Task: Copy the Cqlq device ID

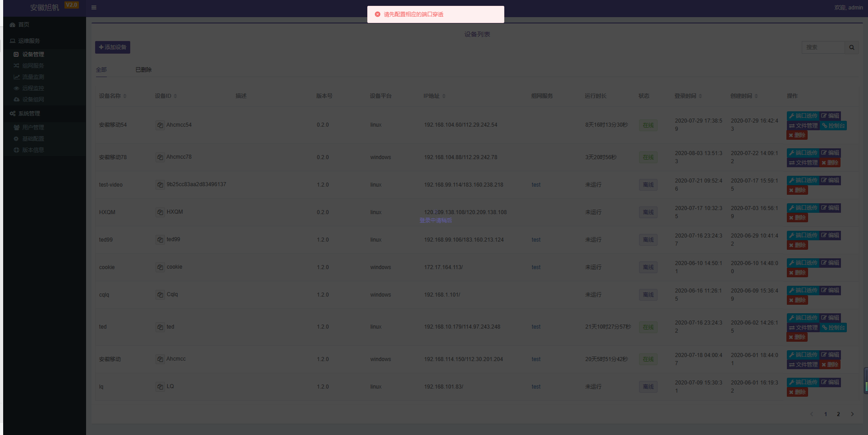Action: click(x=160, y=295)
